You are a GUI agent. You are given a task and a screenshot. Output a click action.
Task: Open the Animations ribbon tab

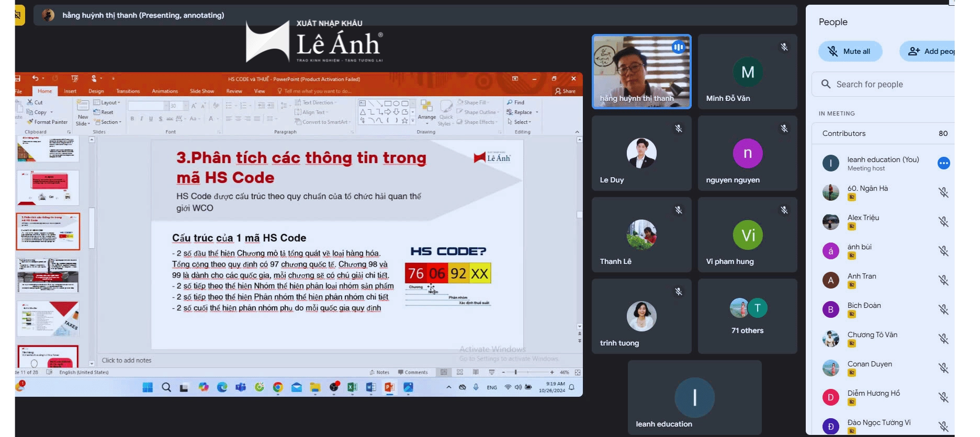[165, 91]
